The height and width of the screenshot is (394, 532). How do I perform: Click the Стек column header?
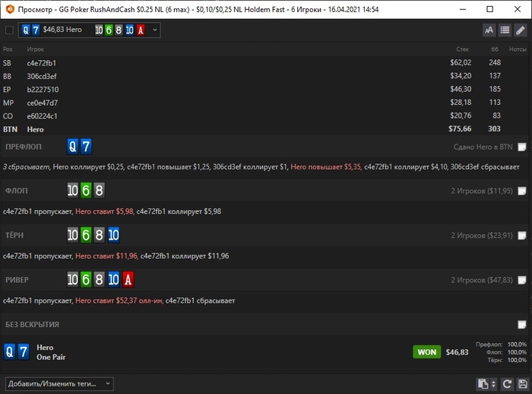[462, 49]
